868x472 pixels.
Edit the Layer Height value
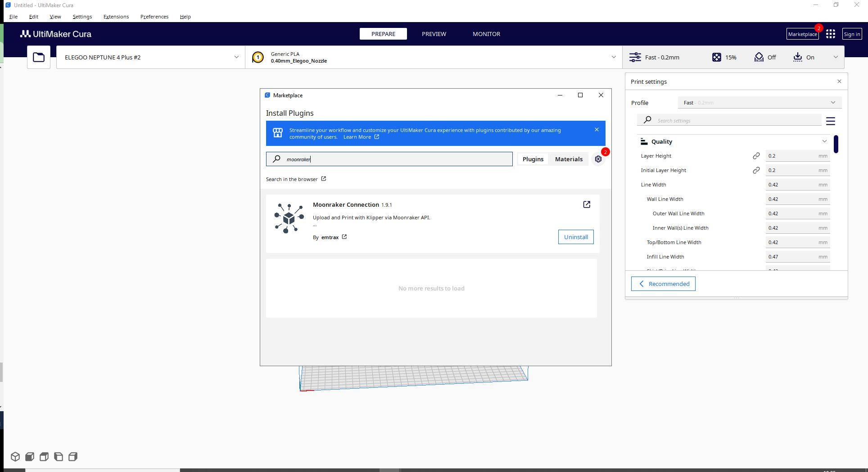click(797, 156)
